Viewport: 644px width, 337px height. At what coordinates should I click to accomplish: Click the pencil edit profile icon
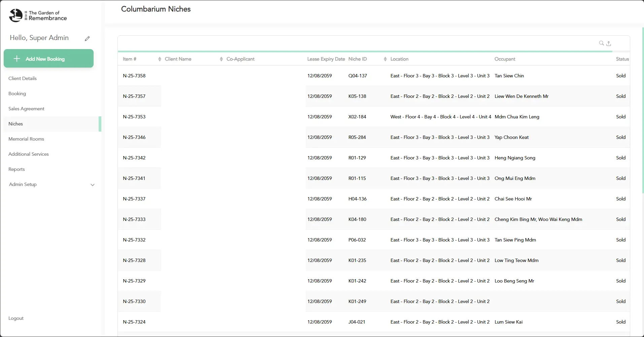[x=87, y=39]
